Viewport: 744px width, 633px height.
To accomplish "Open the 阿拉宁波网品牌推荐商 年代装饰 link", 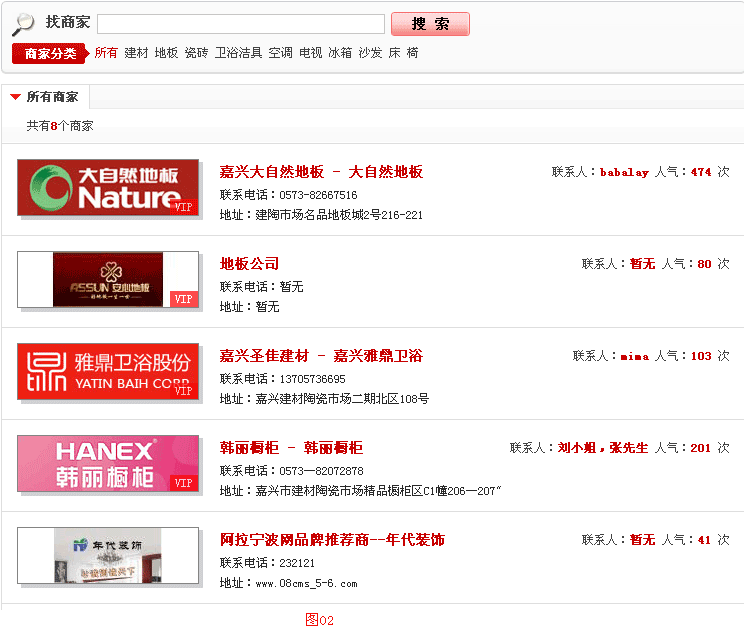I will [332, 540].
